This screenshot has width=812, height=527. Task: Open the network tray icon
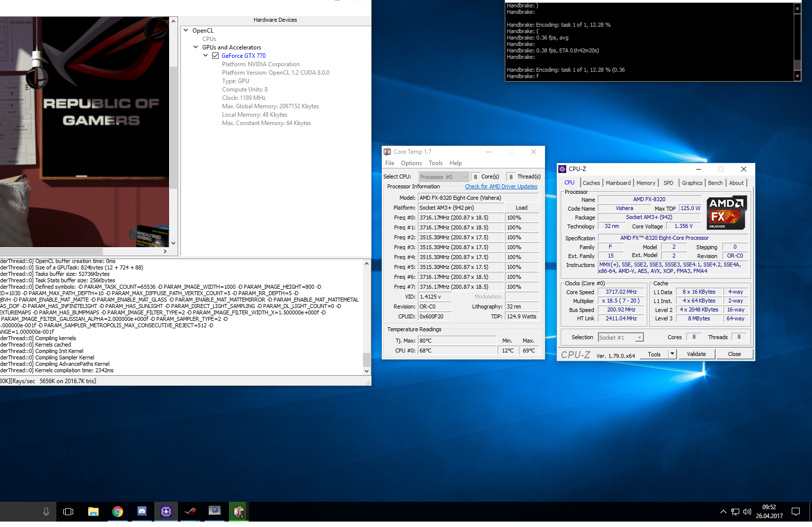pos(735,512)
